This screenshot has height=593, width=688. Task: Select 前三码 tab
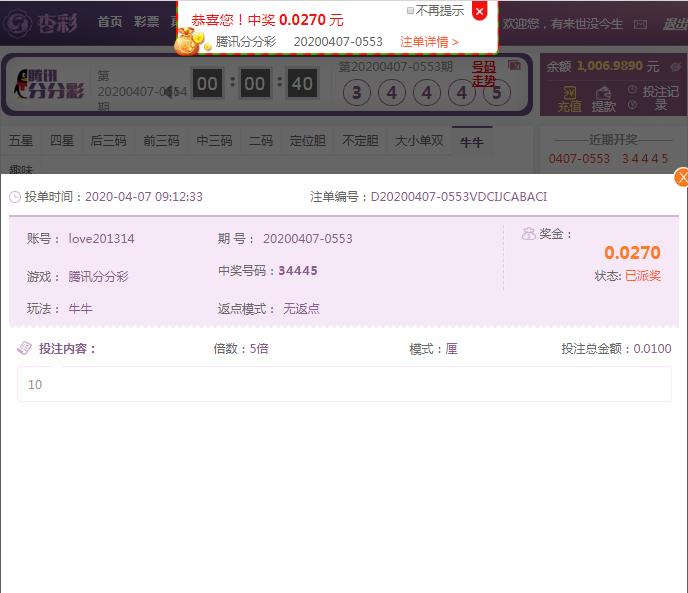coord(161,141)
